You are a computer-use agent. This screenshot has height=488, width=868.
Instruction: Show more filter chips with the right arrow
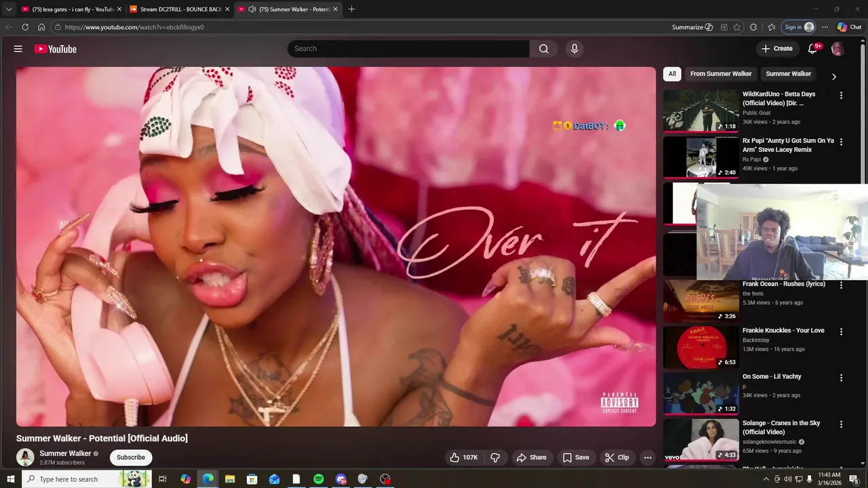click(834, 77)
